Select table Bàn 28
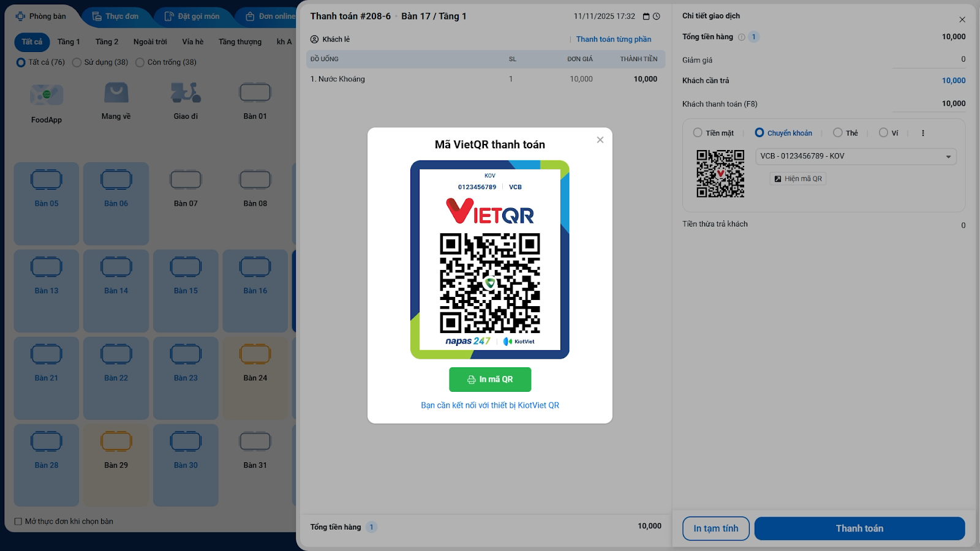Viewport: 980px width, 551px height. coord(47,465)
